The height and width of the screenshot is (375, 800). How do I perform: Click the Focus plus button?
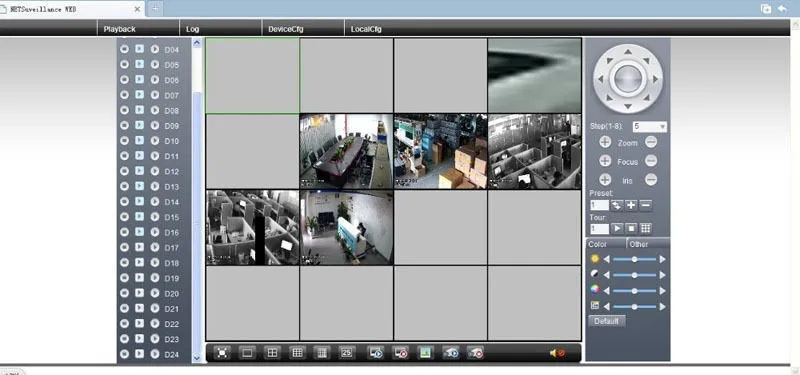(x=605, y=161)
